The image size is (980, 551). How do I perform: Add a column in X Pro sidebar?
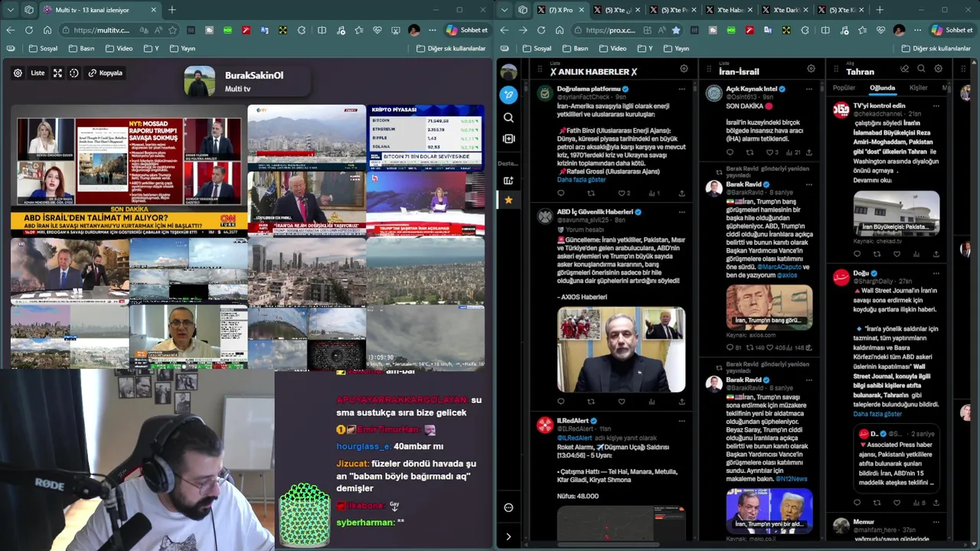[508, 139]
